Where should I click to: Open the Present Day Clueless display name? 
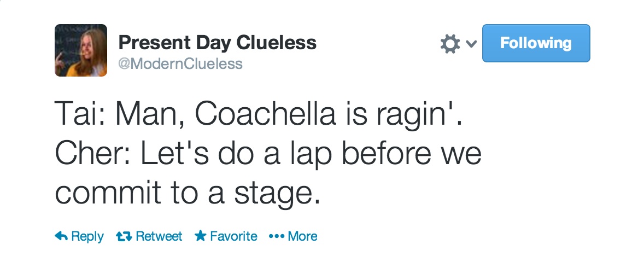[217, 42]
